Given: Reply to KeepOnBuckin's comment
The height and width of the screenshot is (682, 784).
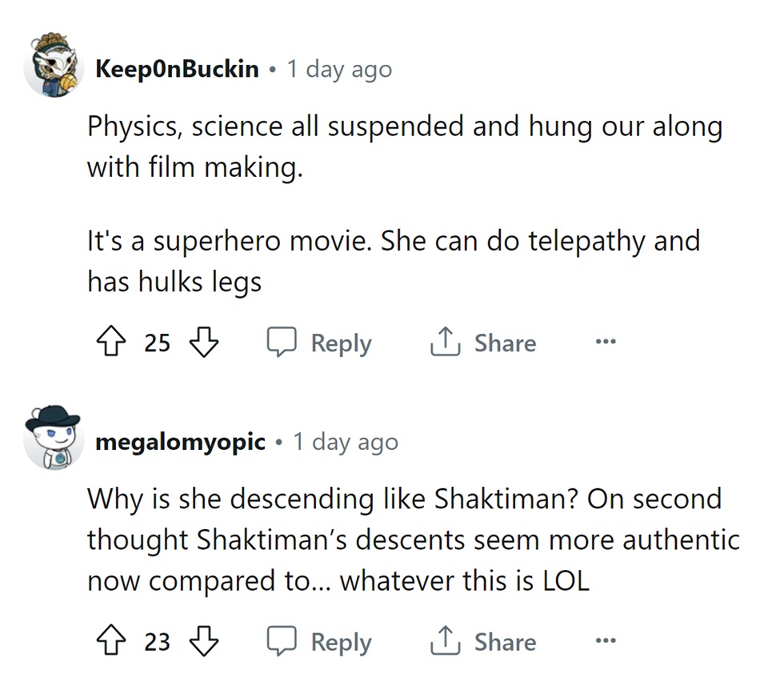Looking at the screenshot, I should click(x=319, y=343).
